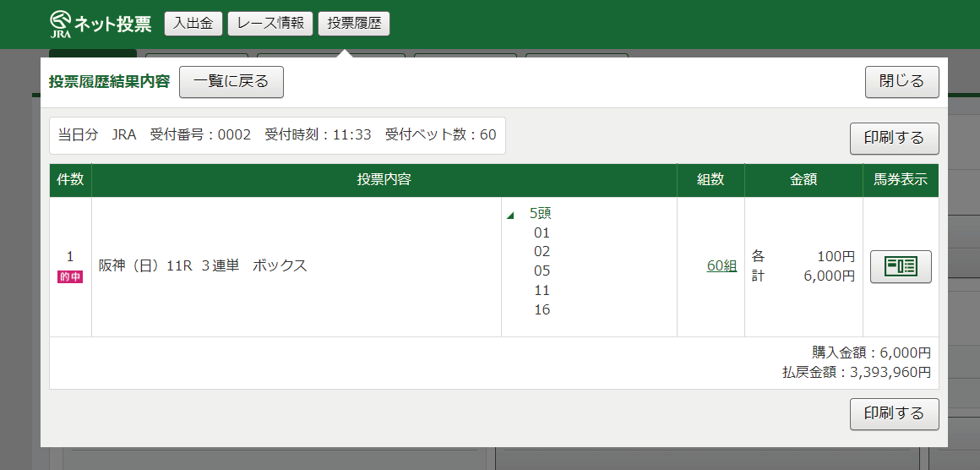Go to the レース情報 menu

pyautogui.click(x=270, y=24)
